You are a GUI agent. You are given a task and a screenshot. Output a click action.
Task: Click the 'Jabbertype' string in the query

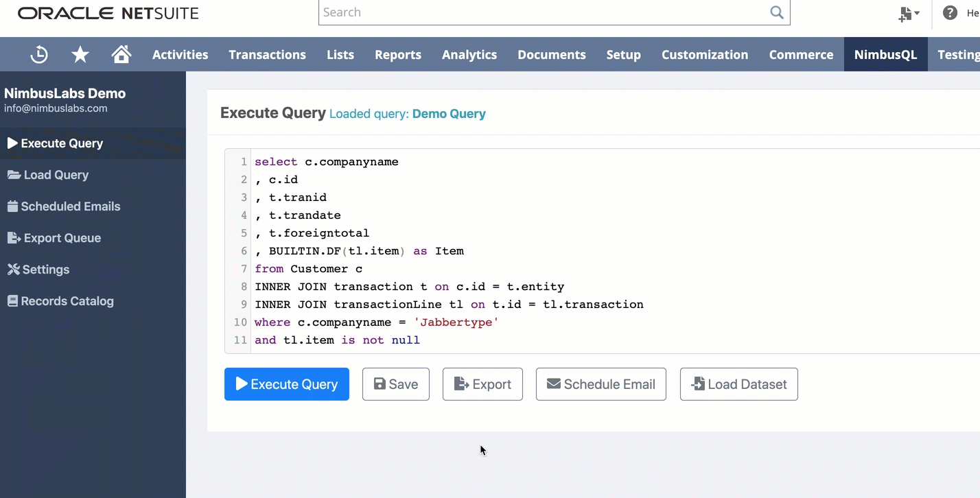(x=456, y=322)
